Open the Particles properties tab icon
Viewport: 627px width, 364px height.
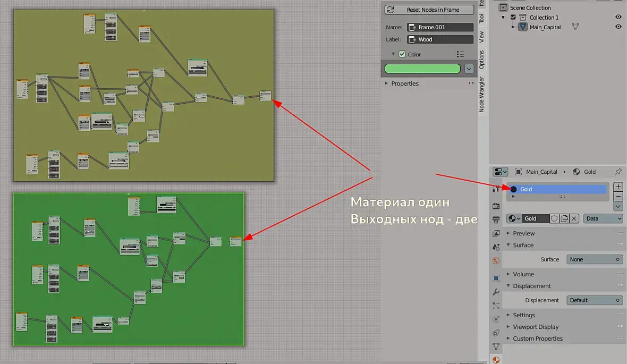[496, 306]
